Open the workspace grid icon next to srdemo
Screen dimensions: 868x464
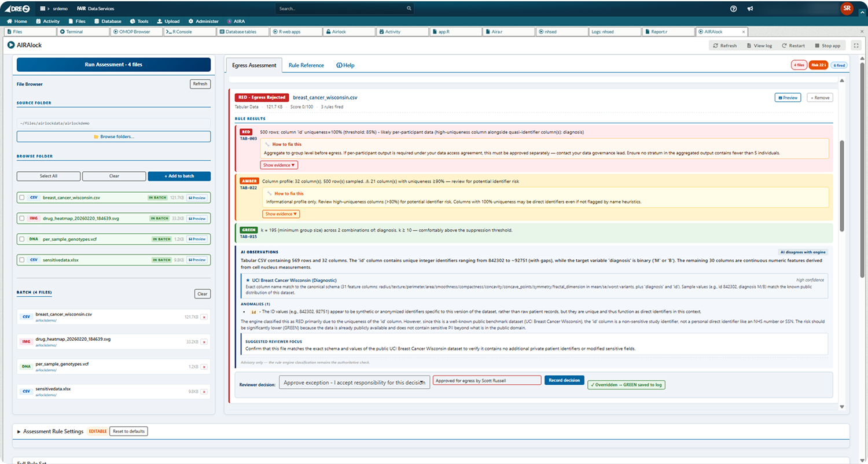coord(43,9)
